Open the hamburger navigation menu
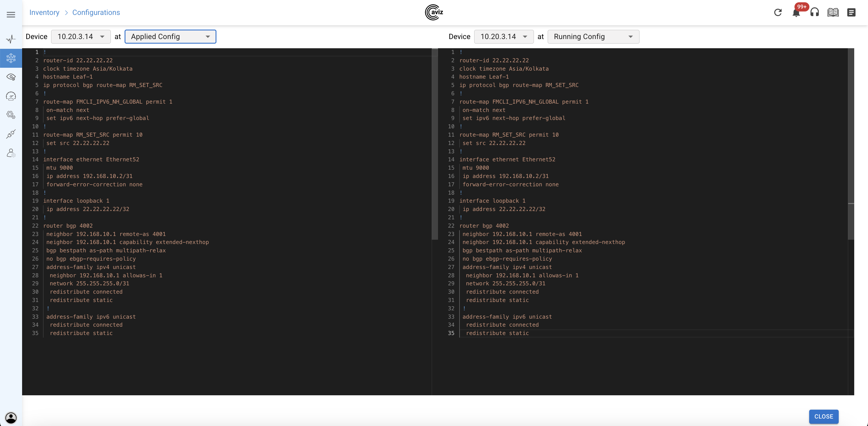The width and height of the screenshot is (868, 426). [x=11, y=14]
